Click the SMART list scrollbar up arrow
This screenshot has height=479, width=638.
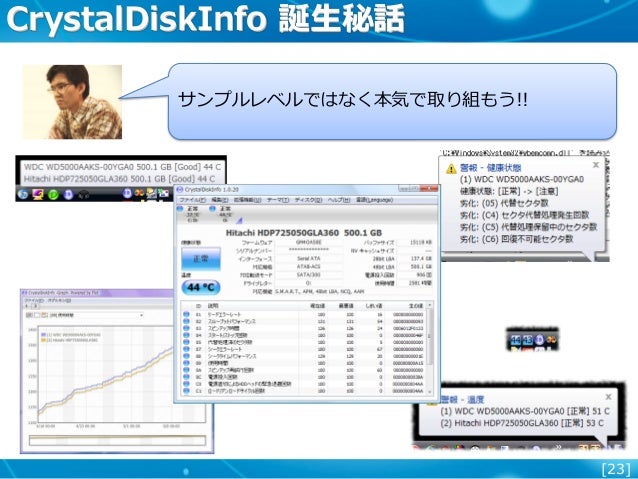(429, 305)
